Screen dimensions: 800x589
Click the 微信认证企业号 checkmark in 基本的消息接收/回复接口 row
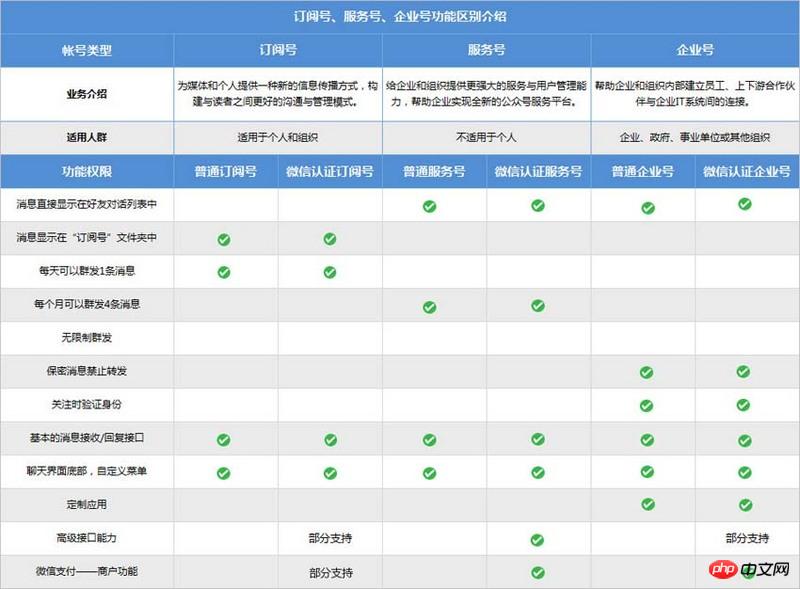click(x=745, y=440)
